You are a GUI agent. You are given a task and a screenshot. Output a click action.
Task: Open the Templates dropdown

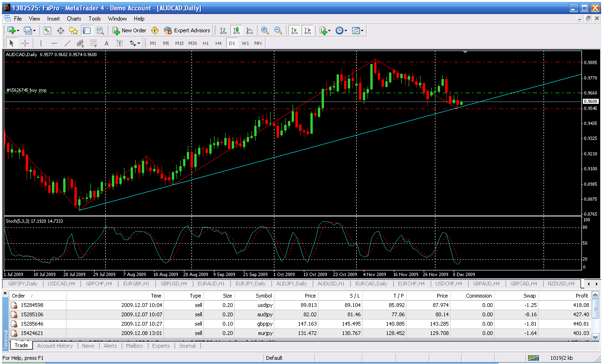[358, 30]
